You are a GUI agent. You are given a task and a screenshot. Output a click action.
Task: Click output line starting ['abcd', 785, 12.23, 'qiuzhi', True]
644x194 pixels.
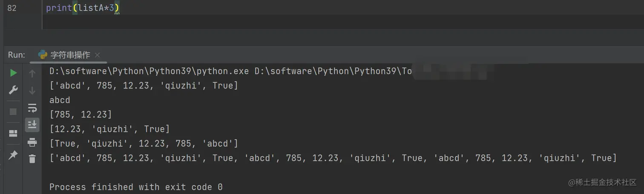pos(144,86)
